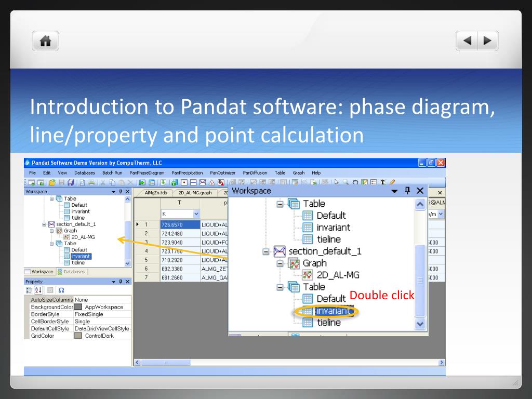Select the 2D_AL-MG item in small left Workspace

pyautogui.click(x=83, y=237)
